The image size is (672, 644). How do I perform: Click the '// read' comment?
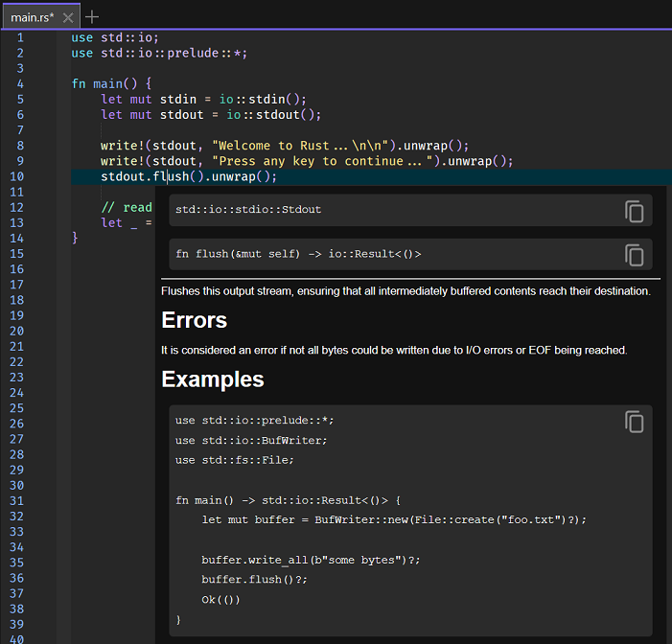coord(127,207)
